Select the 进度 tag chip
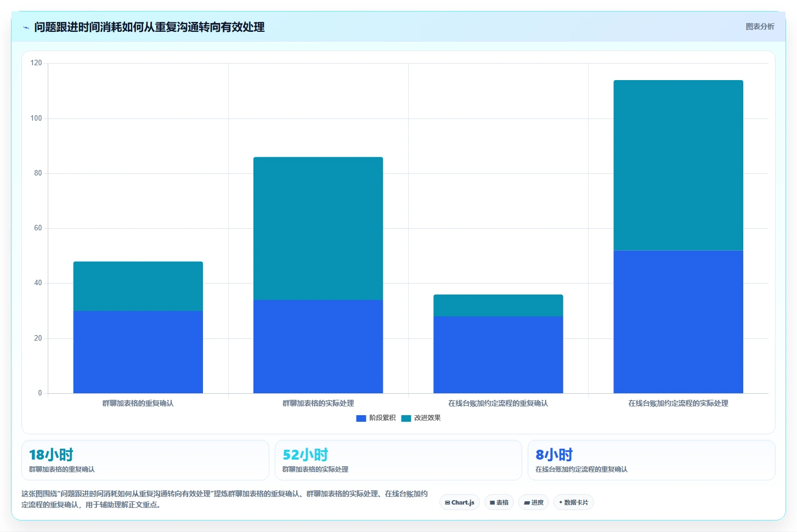797x532 pixels. (x=534, y=502)
